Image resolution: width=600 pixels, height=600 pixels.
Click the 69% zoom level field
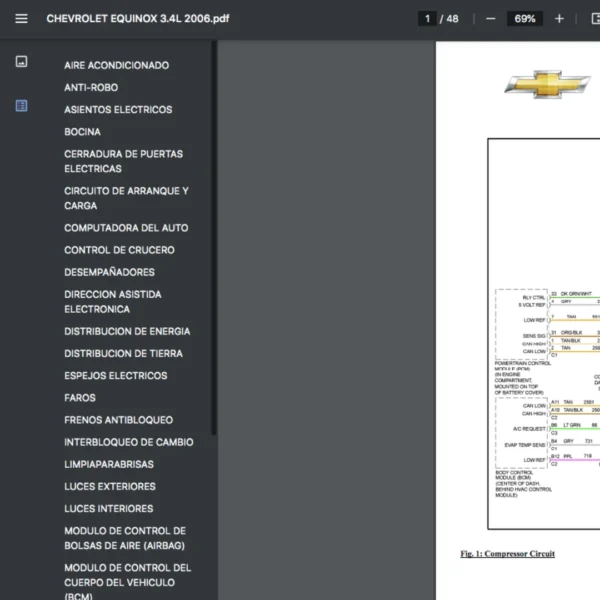click(524, 18)
